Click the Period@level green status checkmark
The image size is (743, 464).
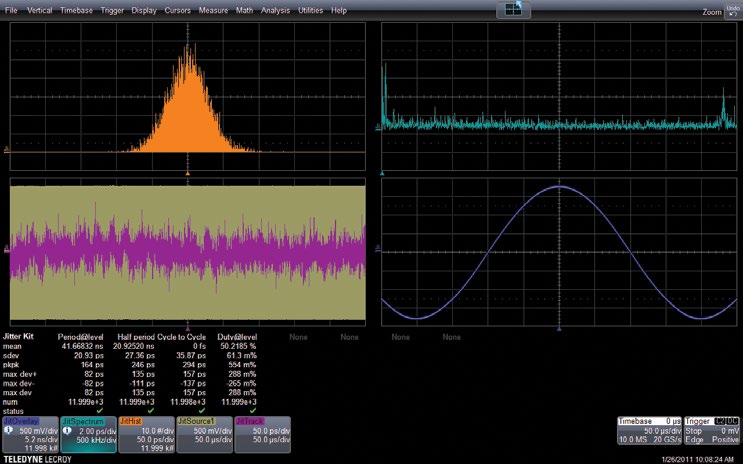(100, 410)
